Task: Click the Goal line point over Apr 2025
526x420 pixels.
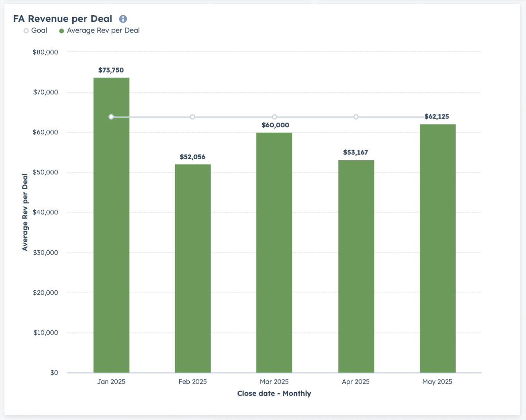Action: click(x=356, y=117)
